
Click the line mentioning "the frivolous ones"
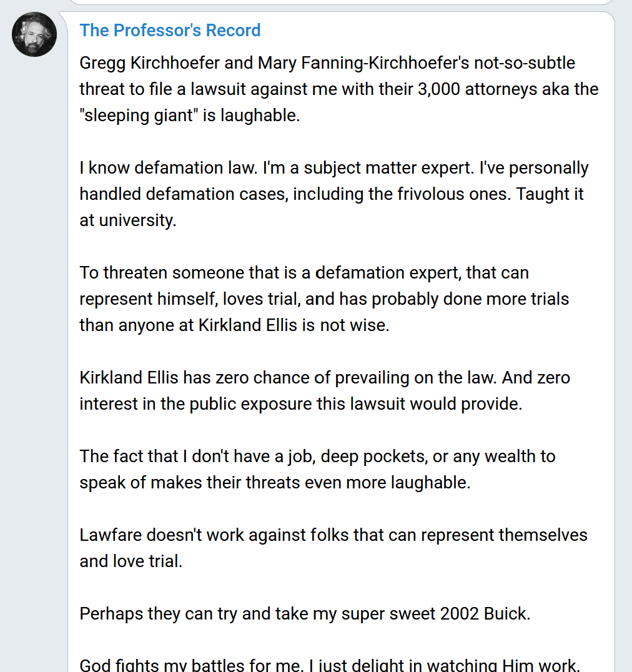331,194
